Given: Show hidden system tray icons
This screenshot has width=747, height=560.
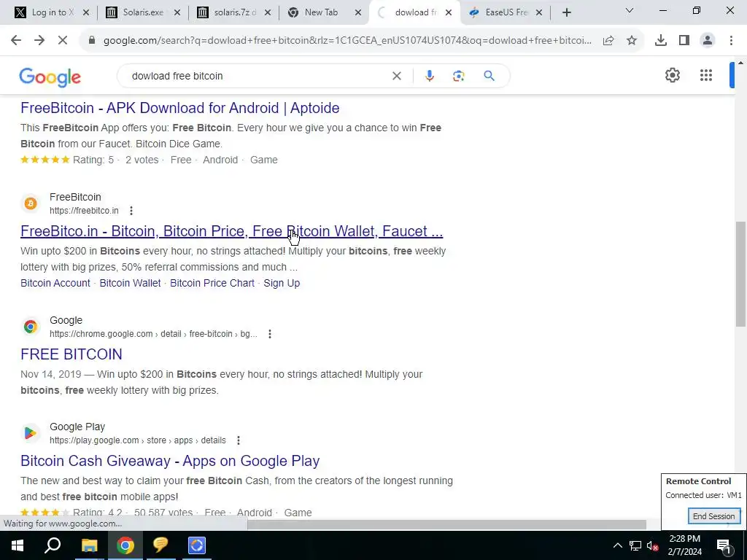Looking at the screenshot, I should [617, 545].
